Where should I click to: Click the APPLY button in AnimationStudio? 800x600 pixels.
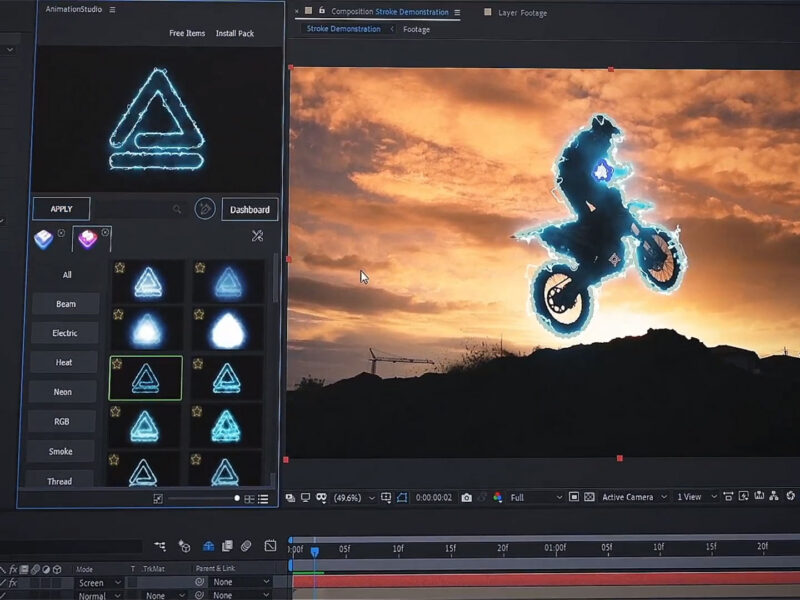(61, 209)
